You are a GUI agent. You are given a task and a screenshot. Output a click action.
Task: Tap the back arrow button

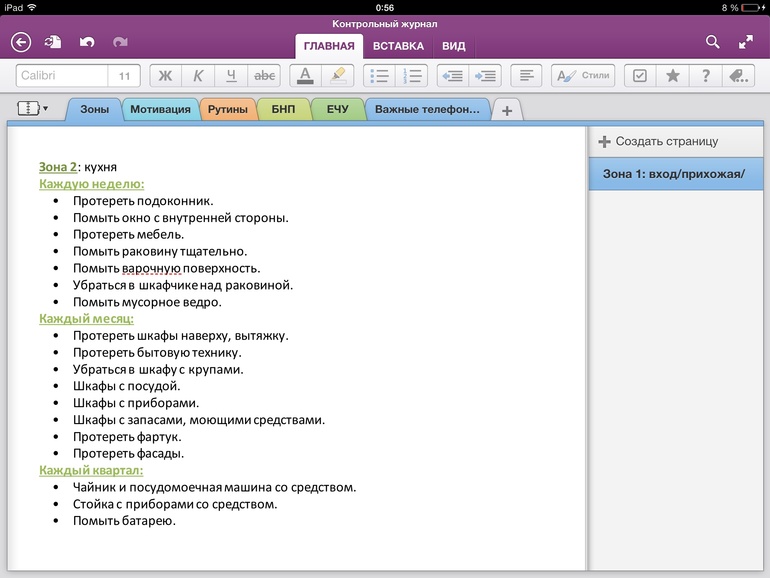21,42
